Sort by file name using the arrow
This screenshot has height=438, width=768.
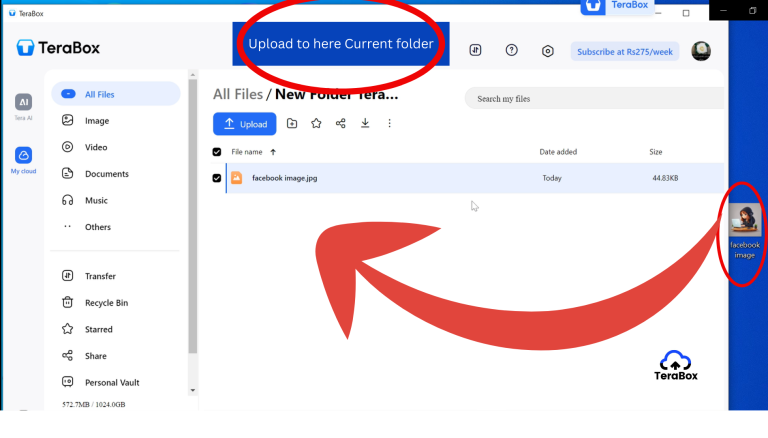(x=273, y=152)
